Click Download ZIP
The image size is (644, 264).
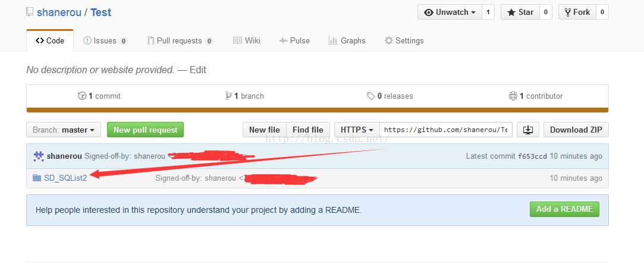tap(576, 130)
